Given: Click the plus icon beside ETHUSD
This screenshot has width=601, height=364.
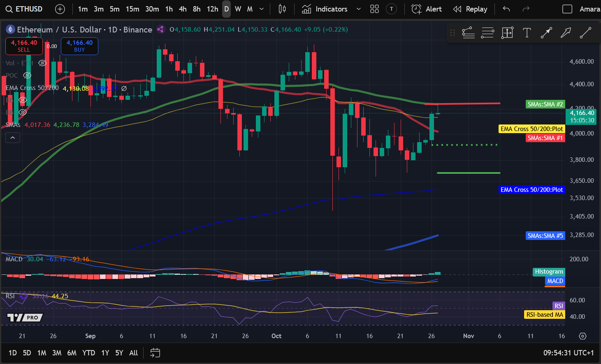Looking at the screenshot, I should [x=60, y=9].
